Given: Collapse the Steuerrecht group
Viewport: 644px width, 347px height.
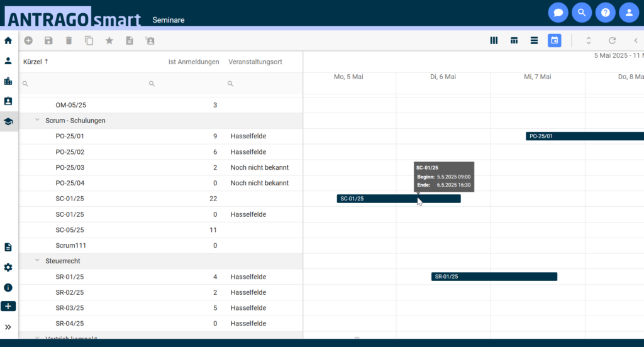Looking at the screenshot, I should (37, 261).
